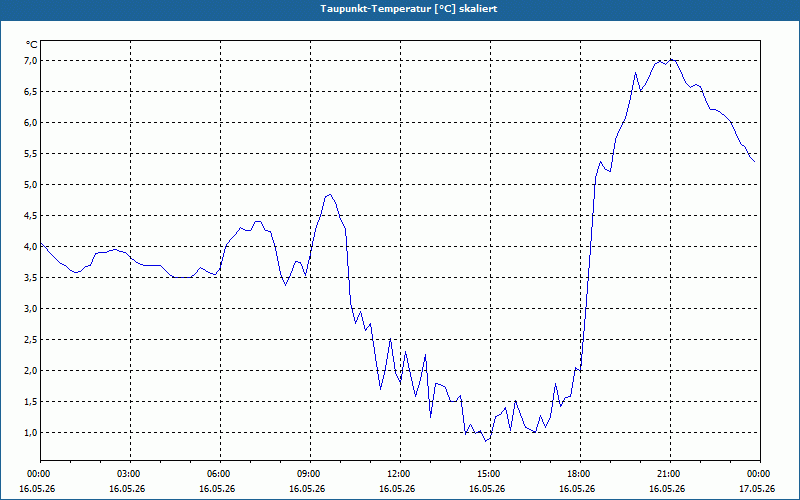Click the 3,5 y-axis label

(x=31, y=278)
